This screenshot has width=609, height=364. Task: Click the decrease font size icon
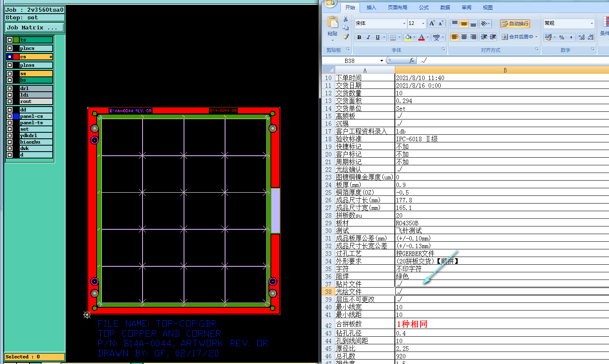[441, 23]
